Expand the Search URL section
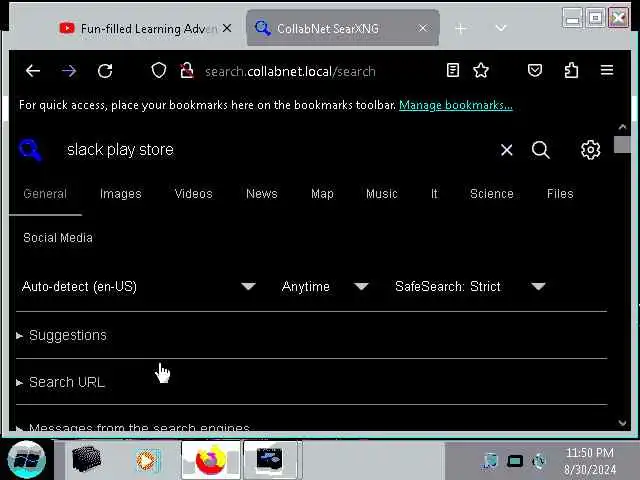This screenshot has width=640, height=480. (60, 382)
